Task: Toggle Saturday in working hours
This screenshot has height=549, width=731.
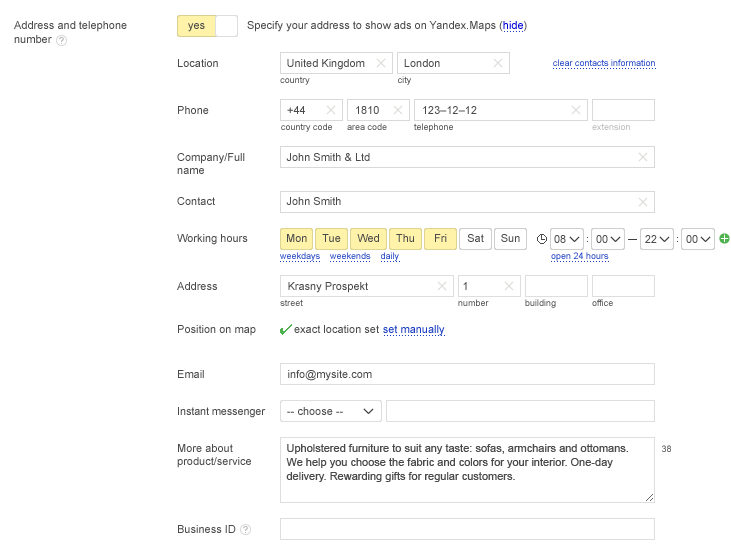Action: [x=476, y=238]
